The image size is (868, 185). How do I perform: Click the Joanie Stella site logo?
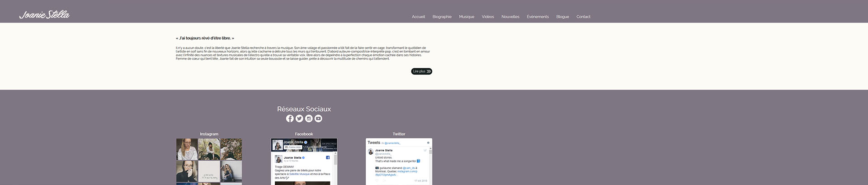(x=44, y=15)
